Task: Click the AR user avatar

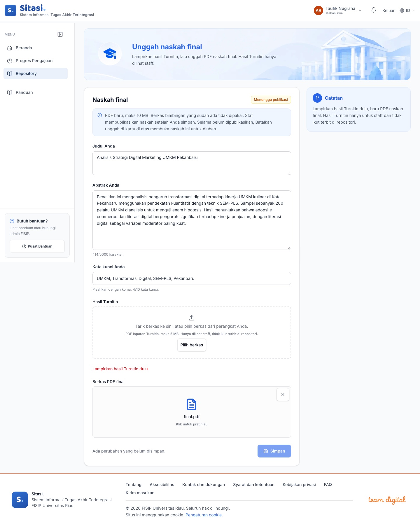Action: coord(318,10)
